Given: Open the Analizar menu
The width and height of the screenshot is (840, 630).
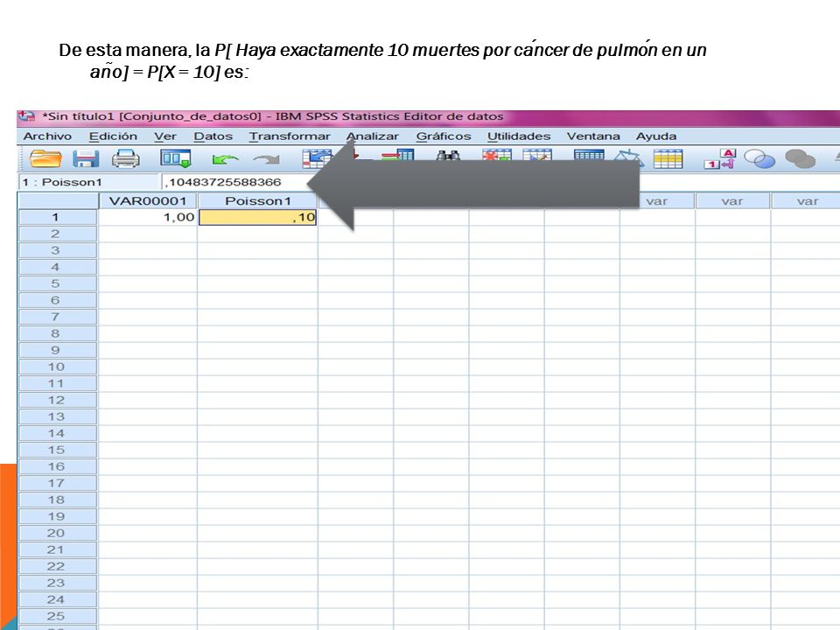Looking at the screenshot, I should click(x=373, y=136).
